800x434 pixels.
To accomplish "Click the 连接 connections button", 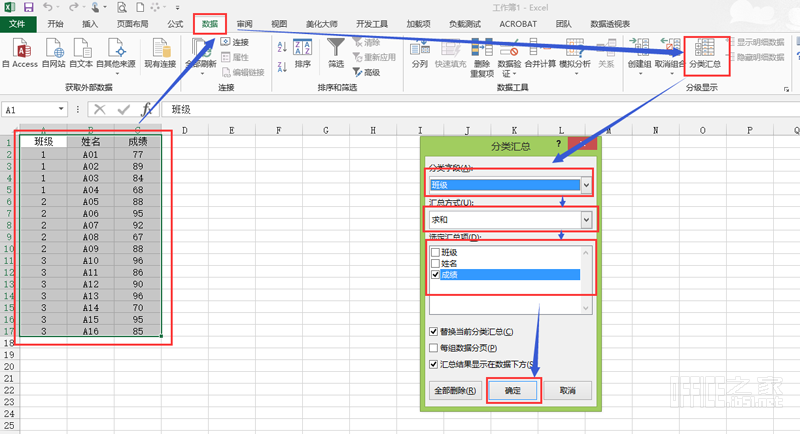I will point(235,42).
